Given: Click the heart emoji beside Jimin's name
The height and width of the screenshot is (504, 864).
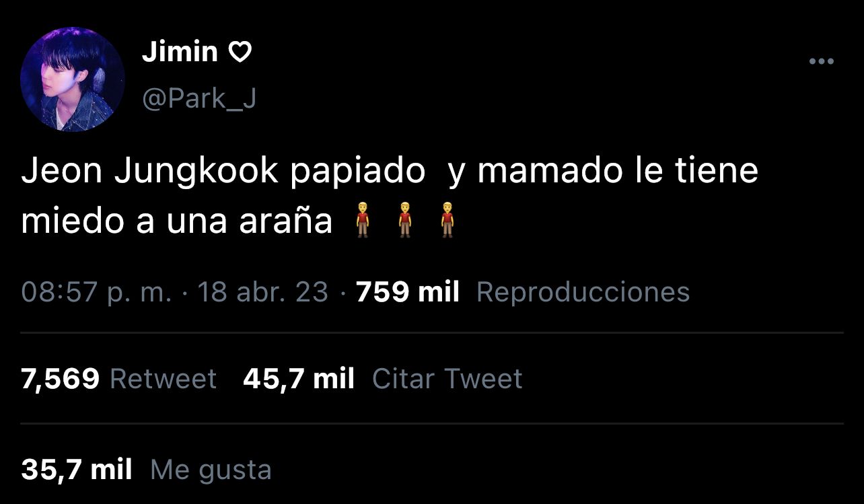Looking at the screenshot, I should tap(240, 52).
